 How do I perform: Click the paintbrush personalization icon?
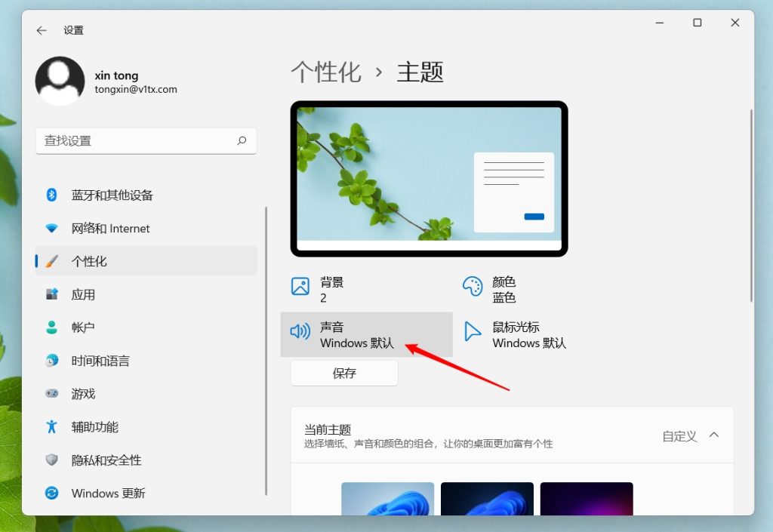pyautogui.click(x=52, y=261)
